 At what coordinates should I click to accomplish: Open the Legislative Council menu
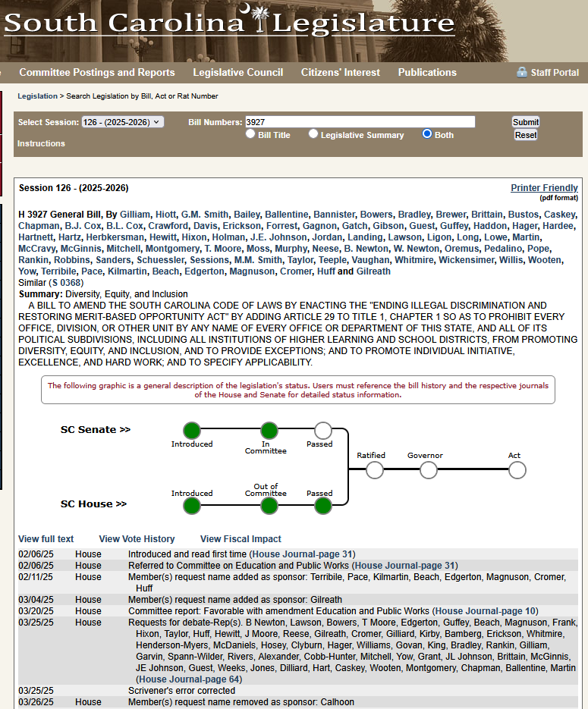click(x=238, y=72)
